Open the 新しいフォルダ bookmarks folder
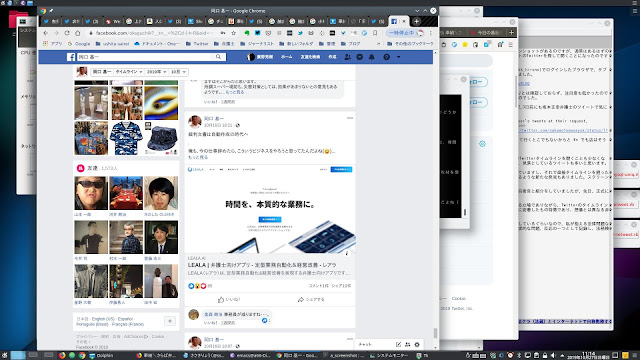This screenshot has height=360, width=640. click(296, 43)
